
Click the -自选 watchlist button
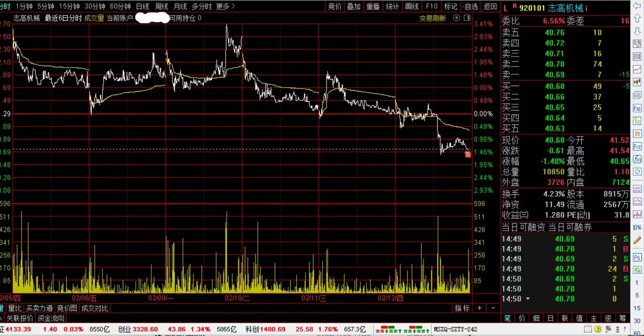click(x=470, y=6)
